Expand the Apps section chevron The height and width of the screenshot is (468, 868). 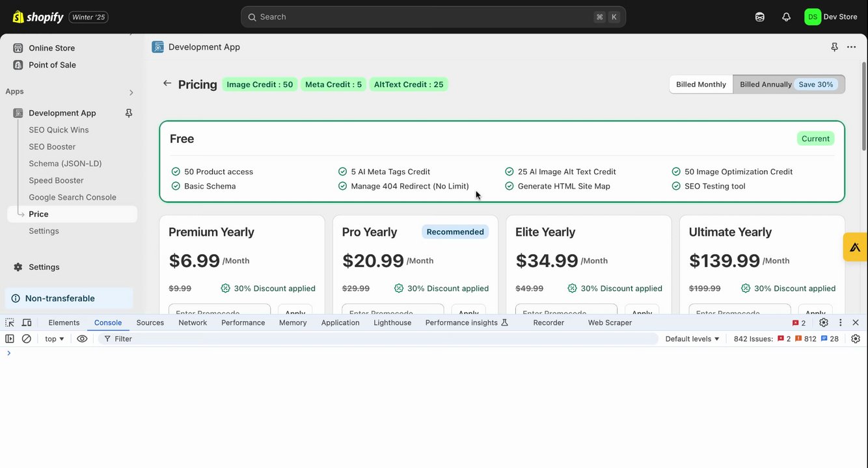[131, 92]
